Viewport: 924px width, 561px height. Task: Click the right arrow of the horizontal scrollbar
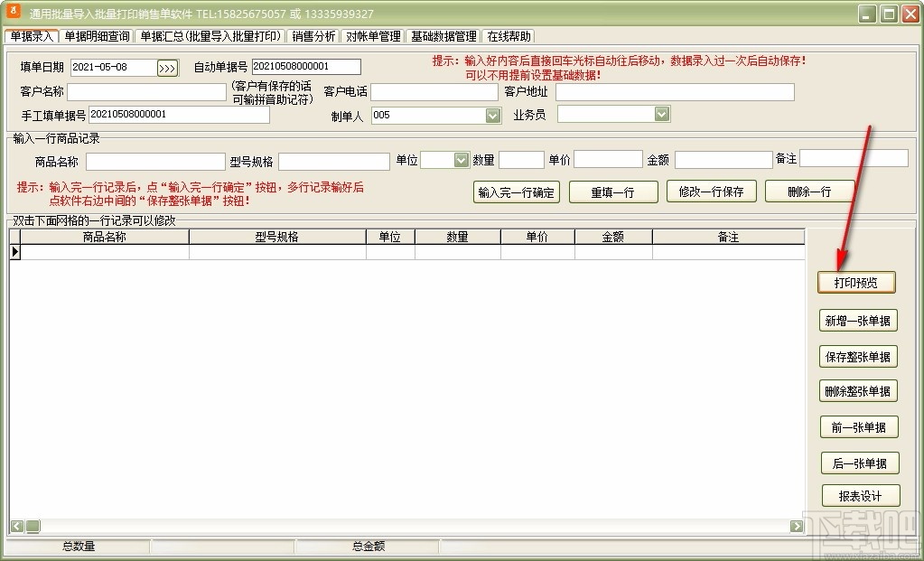tap(796, 525)
